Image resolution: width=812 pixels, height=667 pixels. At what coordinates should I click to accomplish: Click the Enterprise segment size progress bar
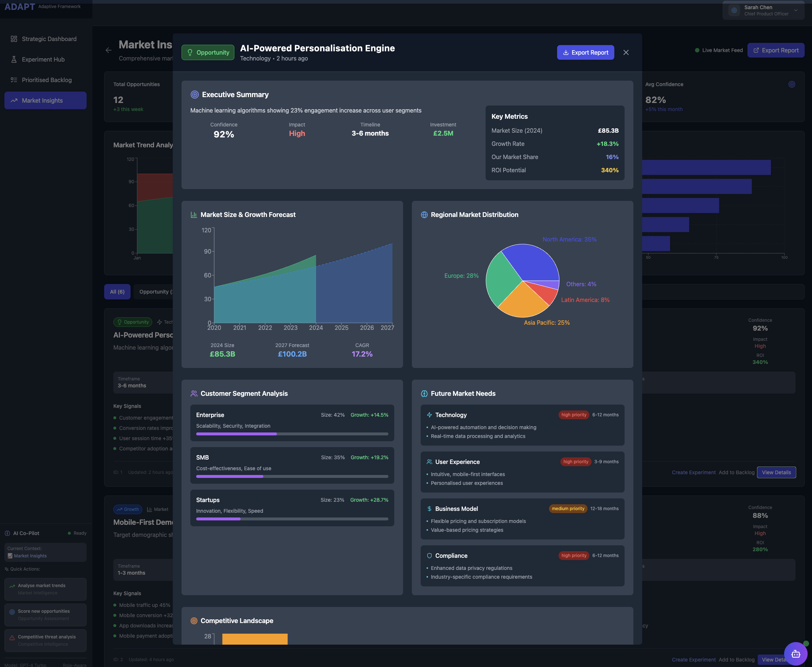[x=292, y=434]
